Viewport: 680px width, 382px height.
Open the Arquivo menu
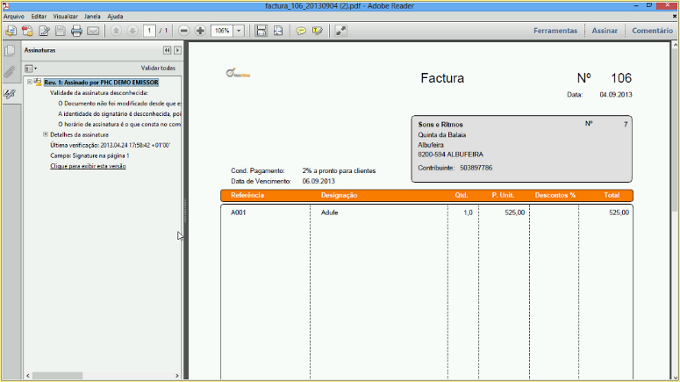(14, 16)
